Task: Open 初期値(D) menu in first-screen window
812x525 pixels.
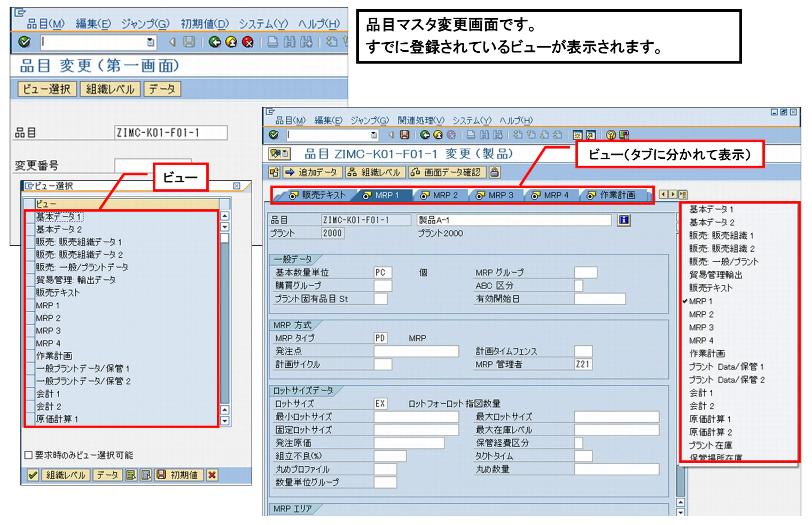Action: 205,24
